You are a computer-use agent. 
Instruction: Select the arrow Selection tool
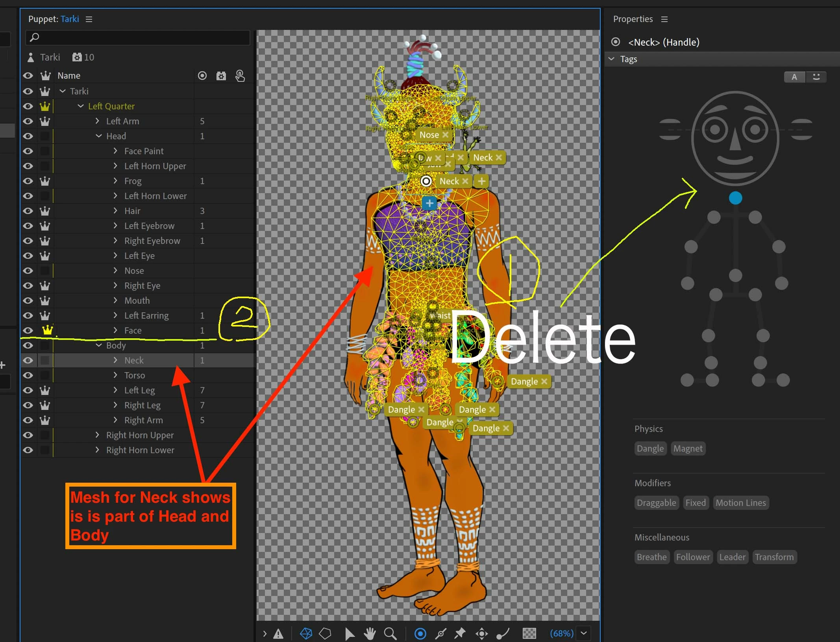tap(349, 633)
